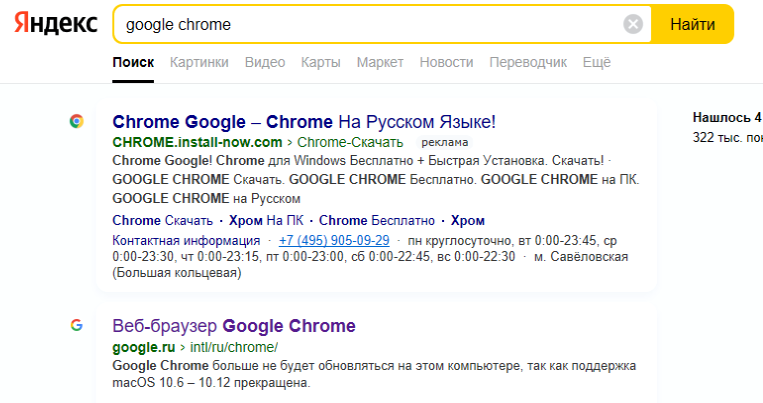
Task: Click the Google favicon beside the google.ru result
Action: click(x=76, y=325)
